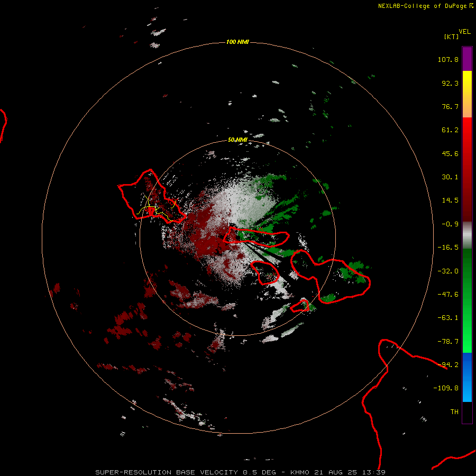
Task: Click the Super-Resolution Base Velocity caption text
Action: (x=240, y=472)
